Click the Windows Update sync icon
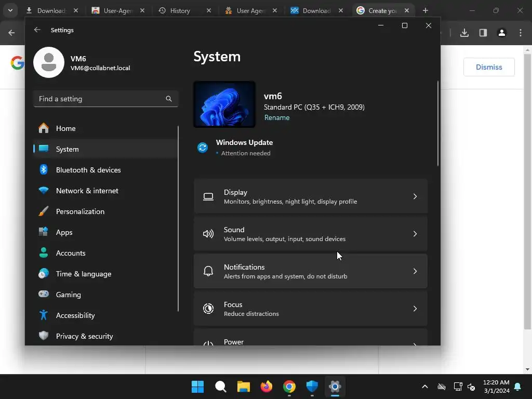Viewport: 532px width, 399px height. [203, 148]
